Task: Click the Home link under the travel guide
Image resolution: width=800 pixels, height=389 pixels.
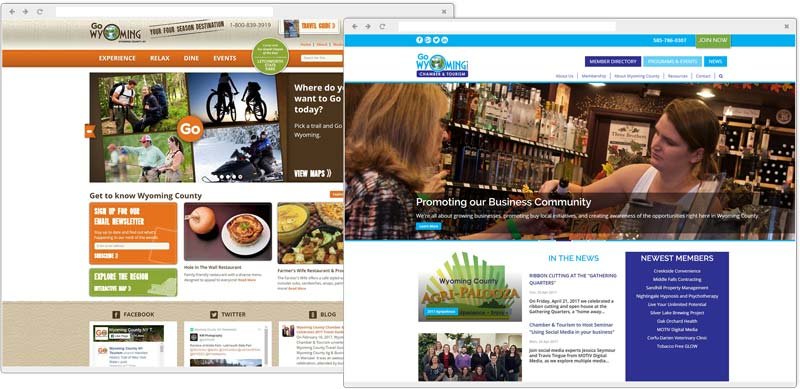Action: 306,44
